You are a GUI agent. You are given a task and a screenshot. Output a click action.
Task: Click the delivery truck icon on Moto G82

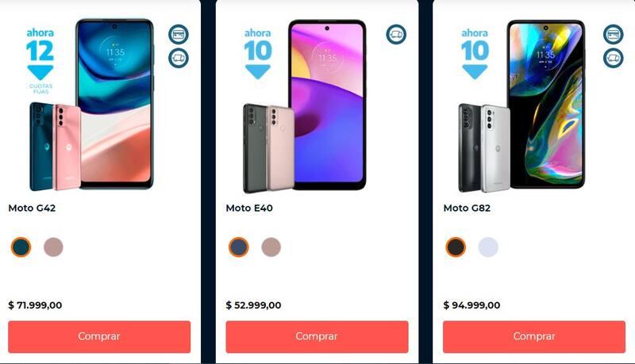coord(613,58)
